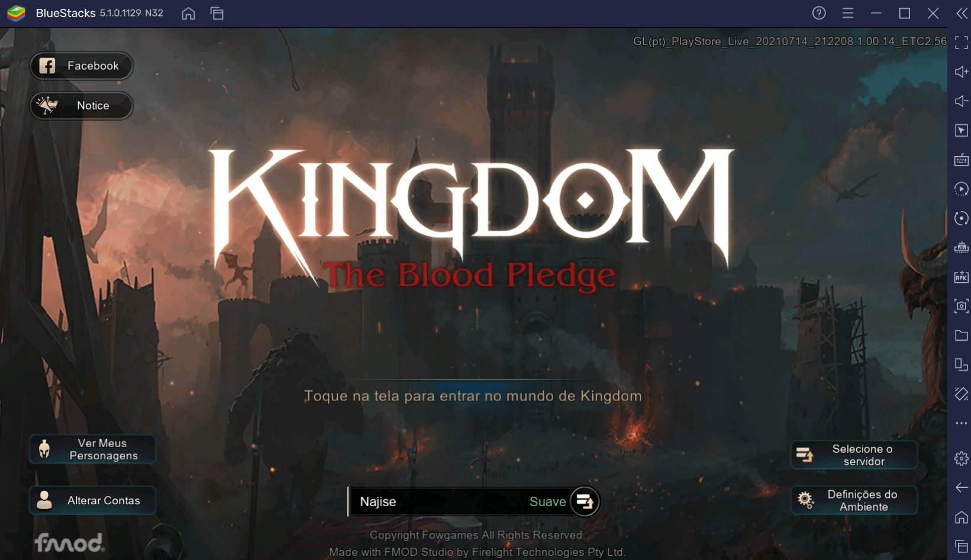Click the Android back arrow in sidebar
This screenshot has height=560, width=971.
pyautogui.click(x=962, y=487)
